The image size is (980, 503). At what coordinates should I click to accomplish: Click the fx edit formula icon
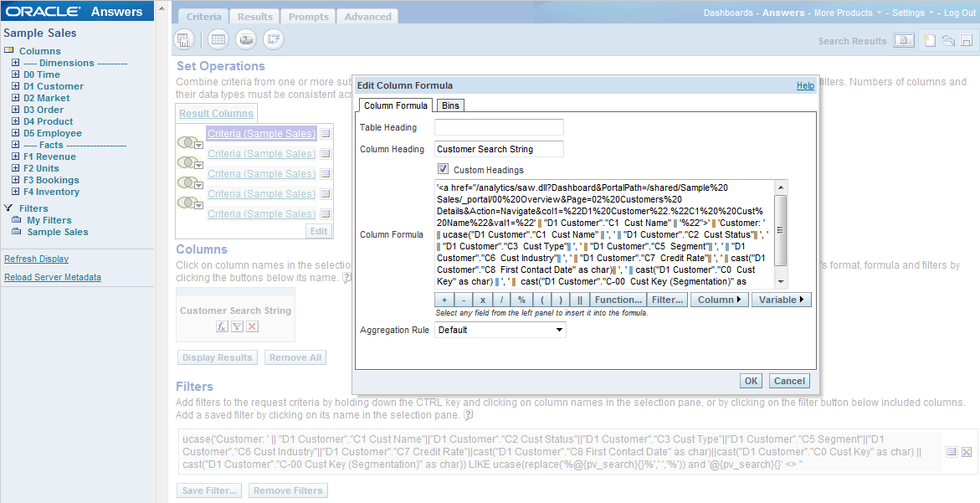(x=222, y=326)
